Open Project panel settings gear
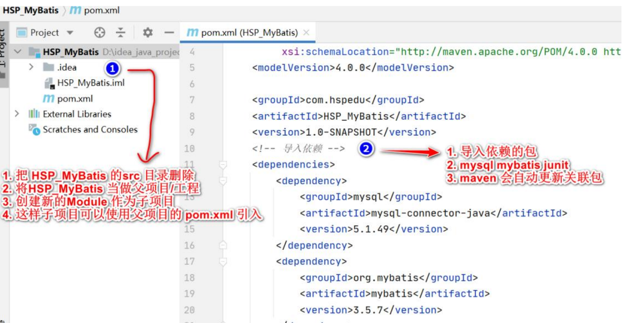644x323 pixels. click(148, 32)
